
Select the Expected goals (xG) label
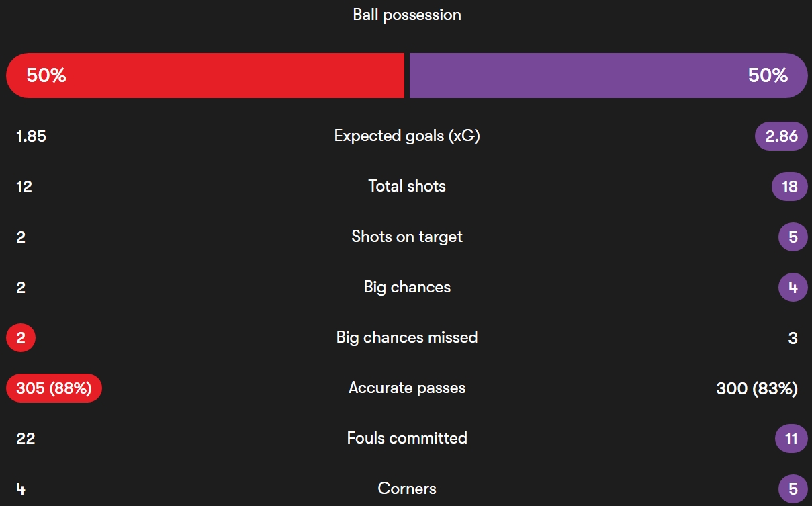click(407, 136)
